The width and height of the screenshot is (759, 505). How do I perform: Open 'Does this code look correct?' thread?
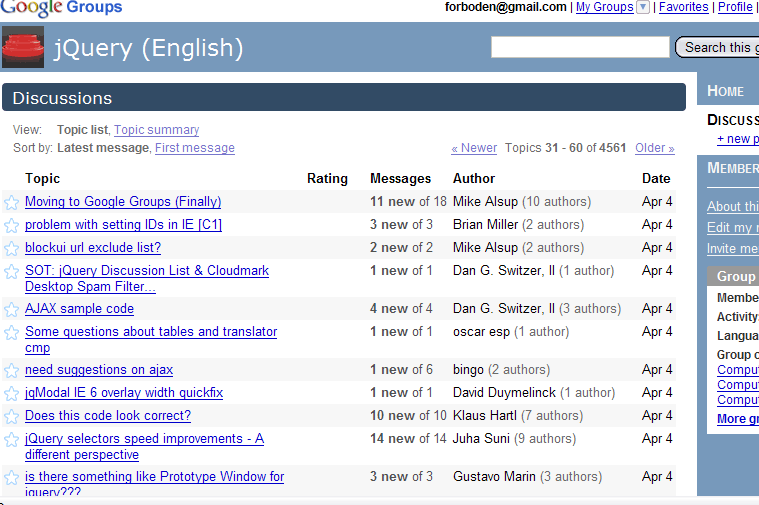pyautogui.click(x=108, y=416)
